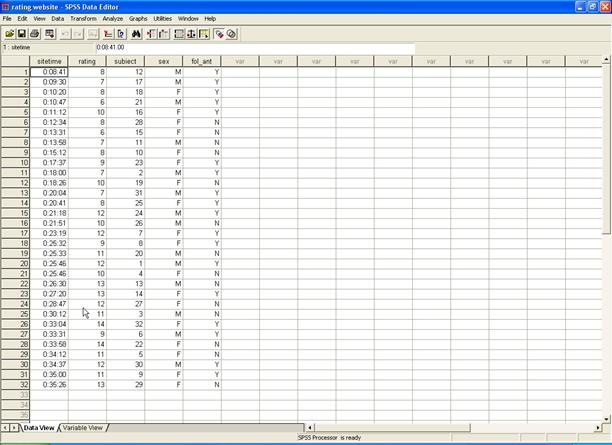Toggle the Value Labels toolbar button
Viewport: 612px width, 445px height.
219,33
